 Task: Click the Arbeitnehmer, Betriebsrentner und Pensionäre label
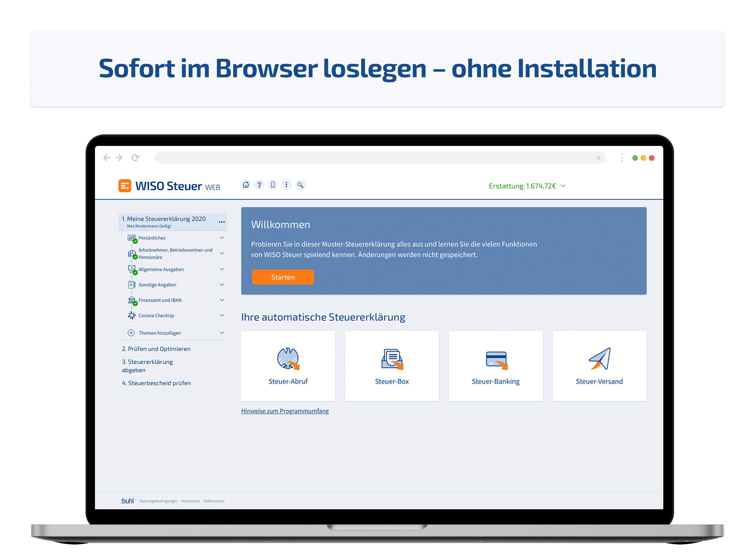(175, 253)
